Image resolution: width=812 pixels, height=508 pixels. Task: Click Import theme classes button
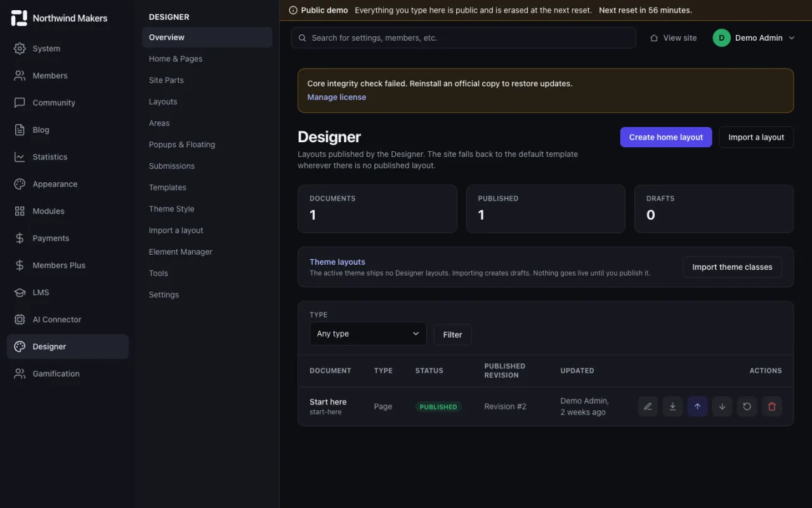coord(732,267)
